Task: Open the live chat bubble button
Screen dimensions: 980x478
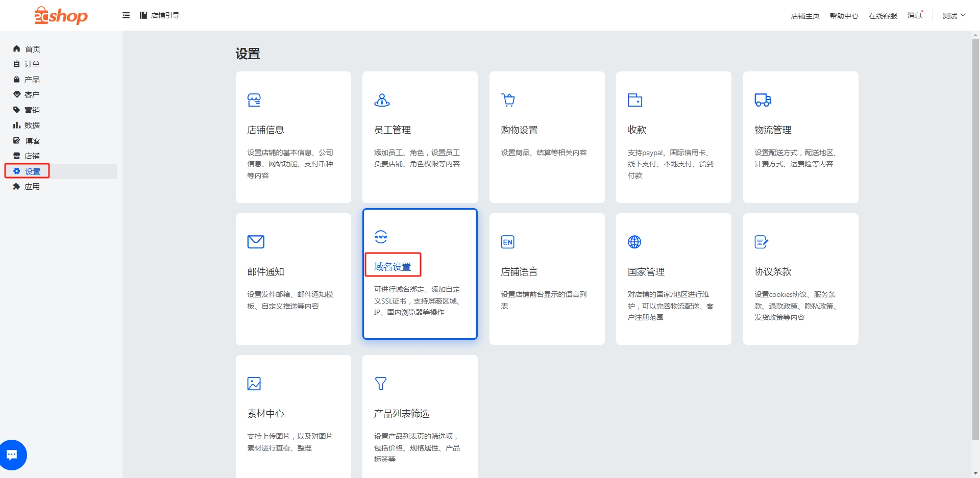Action: (12, 455)
